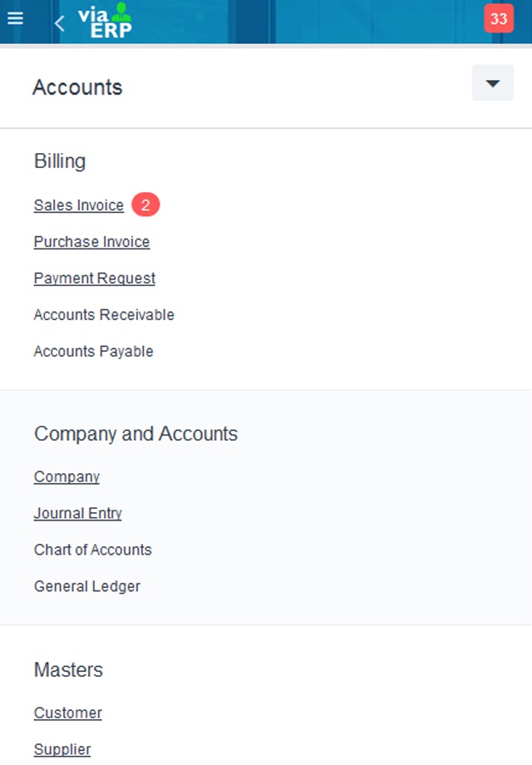Viewport: 532px width, 765px height.
Task: Click the Company and Accounts heading
Action: [x=135, y=434]
